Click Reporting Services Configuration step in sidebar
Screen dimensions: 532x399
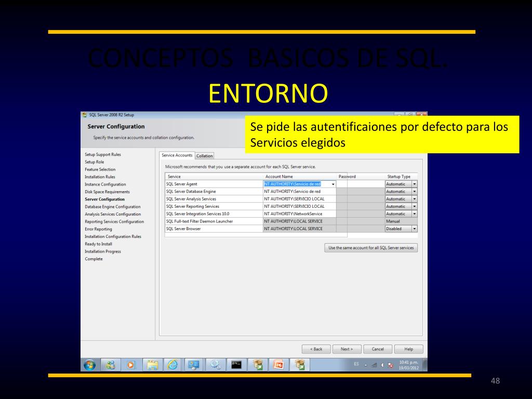tap(114, 221)
